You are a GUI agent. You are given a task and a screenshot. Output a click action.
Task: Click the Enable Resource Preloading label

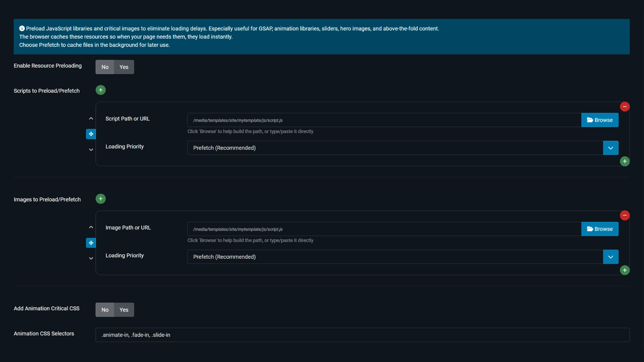pyautogui.click(x=48, y=66)
